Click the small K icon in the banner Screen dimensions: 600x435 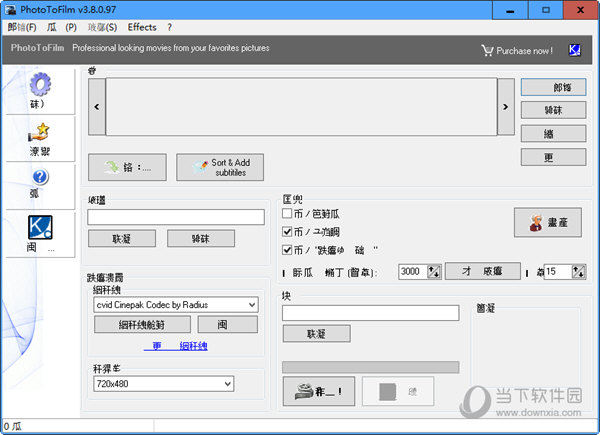pyautogui.click(x=574, y=50)
